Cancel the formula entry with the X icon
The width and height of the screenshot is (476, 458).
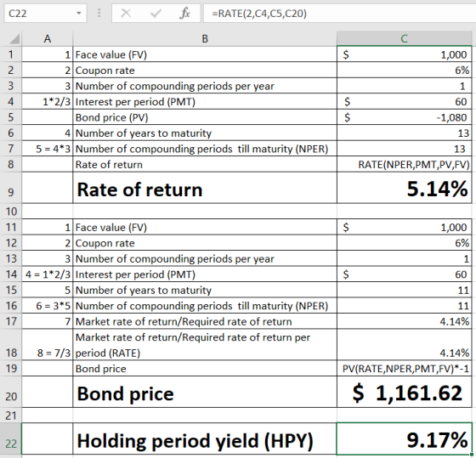point(126,13)
